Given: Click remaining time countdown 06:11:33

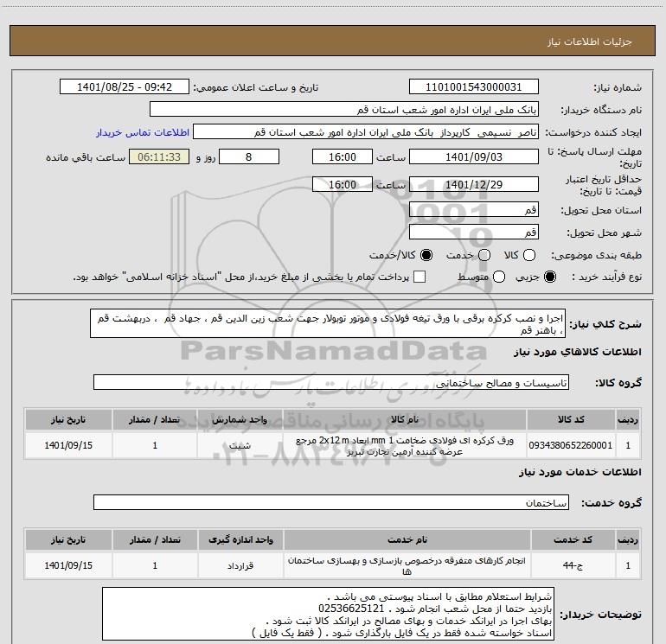Looking at the screenshot, I should point(159,156).
